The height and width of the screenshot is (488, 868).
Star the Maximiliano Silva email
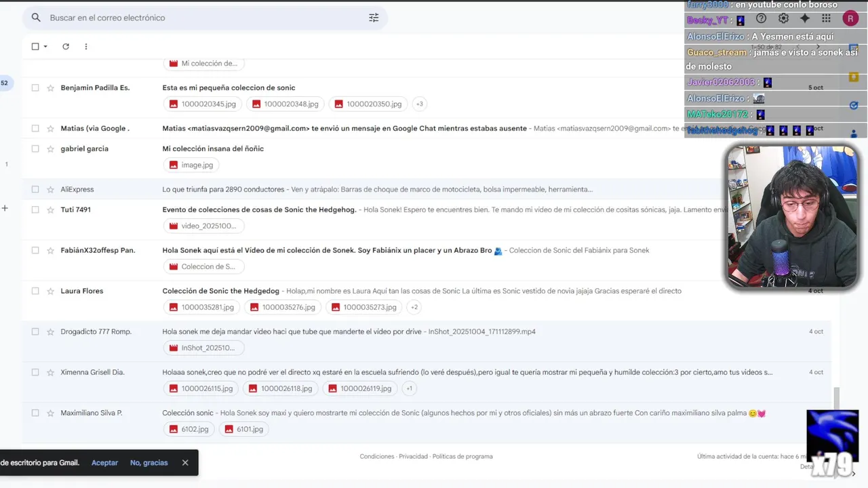click(x=50, y=413)
